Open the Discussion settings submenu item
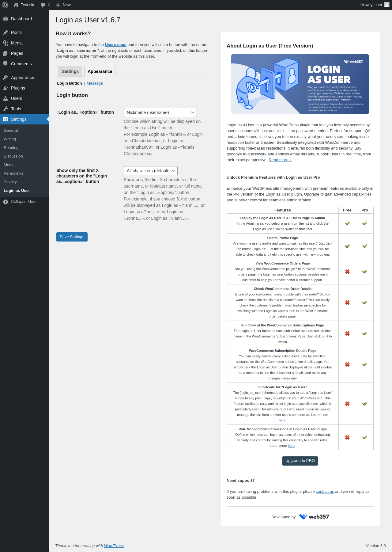Image resolution: width=392 pixels, height=552 pixels. click(13, 156)
